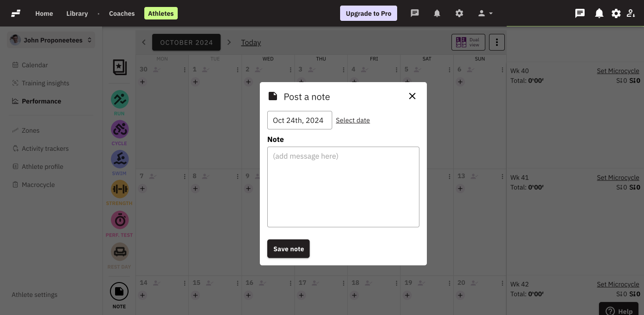Image resolution: width=644 pixels, height=315 pixels.
Task: Open calendar three-dot options menu
Action: (x=497, y=42)
